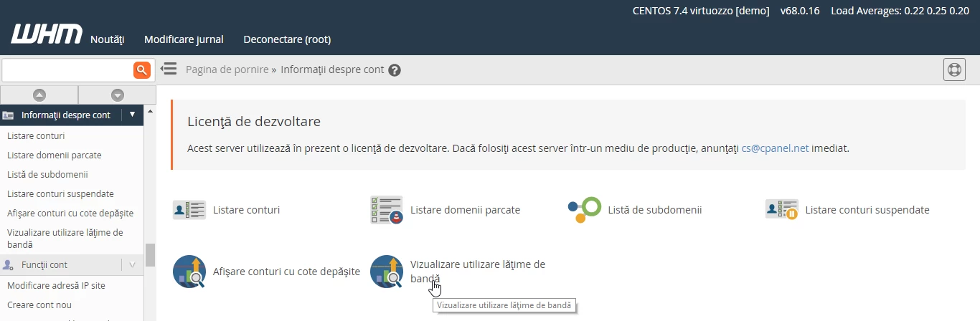Expand the Funcţii cont section chevron
Viewport: 980px width, 321px height.
pos(132,264)
